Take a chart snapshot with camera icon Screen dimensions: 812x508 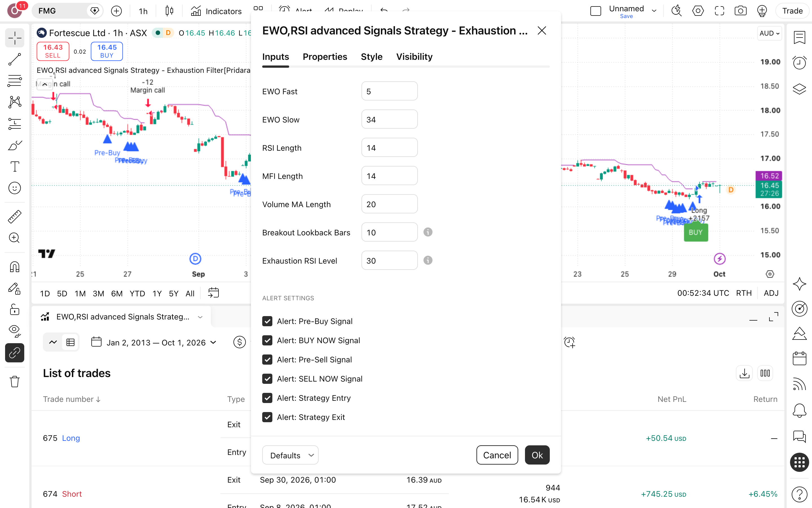pyautogui.click(x=741, y=11)
